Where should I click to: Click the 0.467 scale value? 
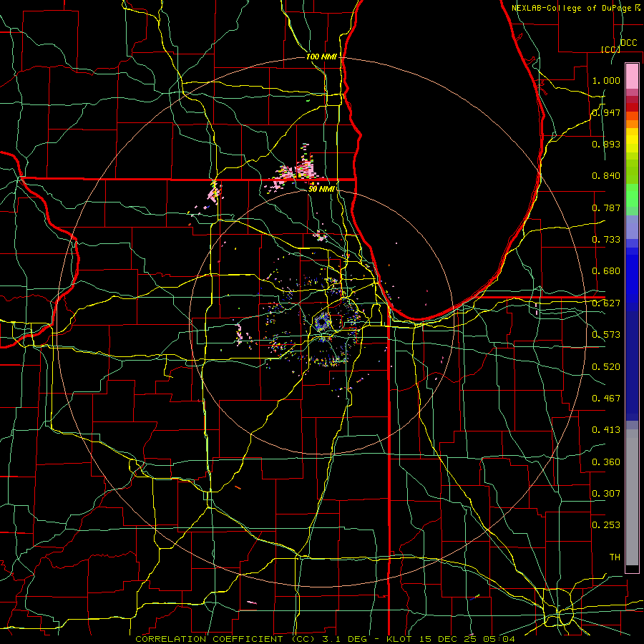click(606, 399)
